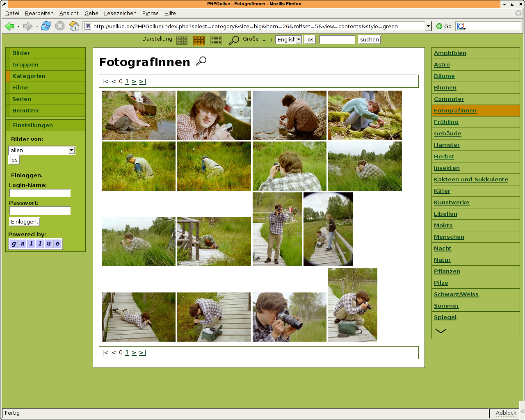Click the Einloggen button
The image size is (525, 420).
tap(25, 221)
